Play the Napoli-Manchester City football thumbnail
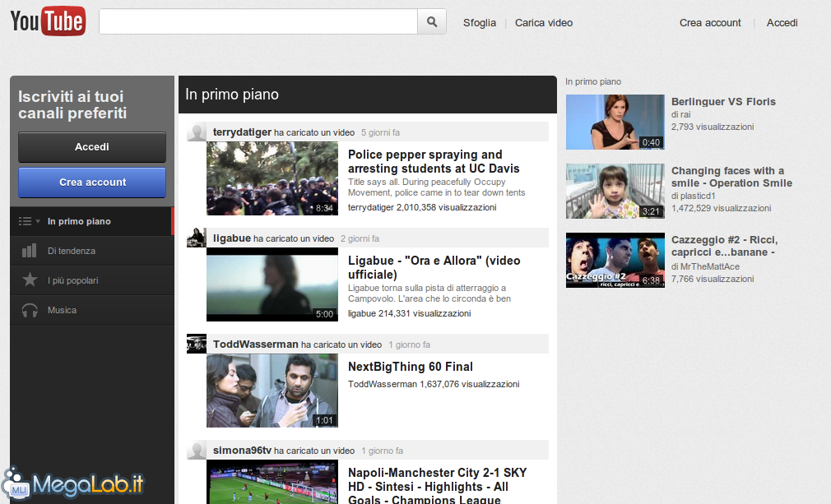 click(272, 482)
